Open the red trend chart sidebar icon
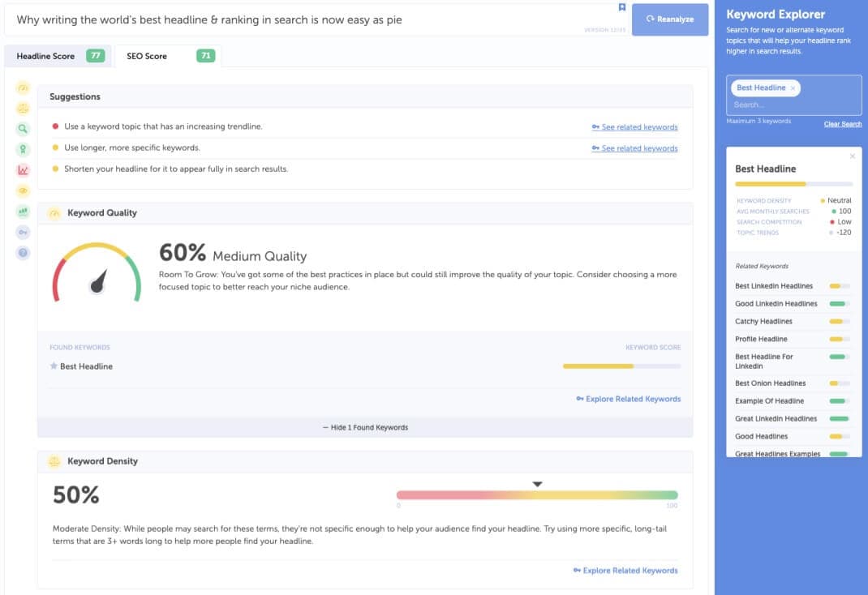This screenshot has width=868, height=595. (x=23, y=170)
